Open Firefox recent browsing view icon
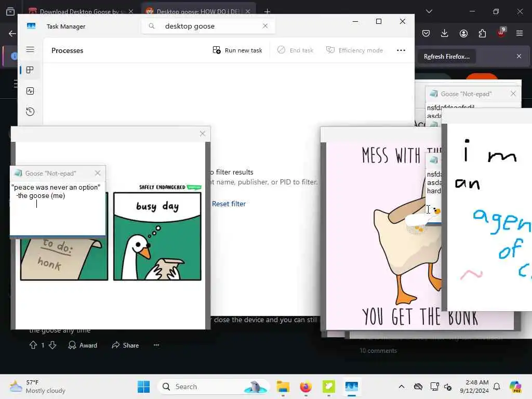532x399 pixels. [x=10, y=11]
